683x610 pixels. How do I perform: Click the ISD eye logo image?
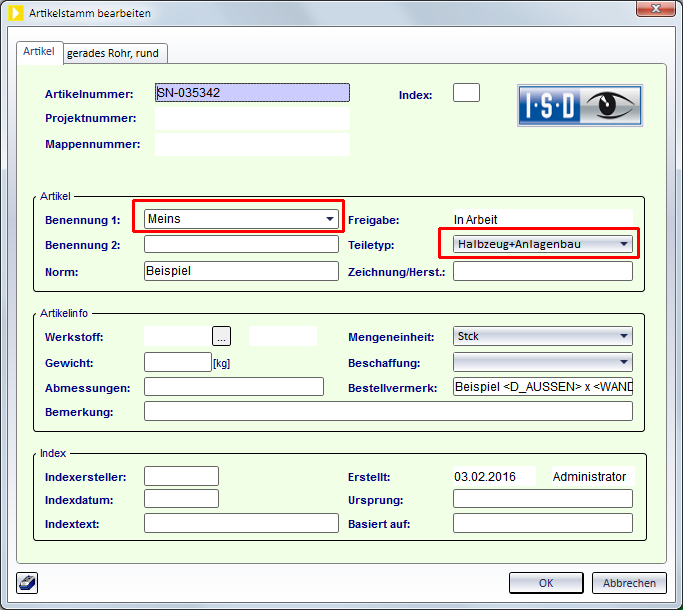point(580,106)
